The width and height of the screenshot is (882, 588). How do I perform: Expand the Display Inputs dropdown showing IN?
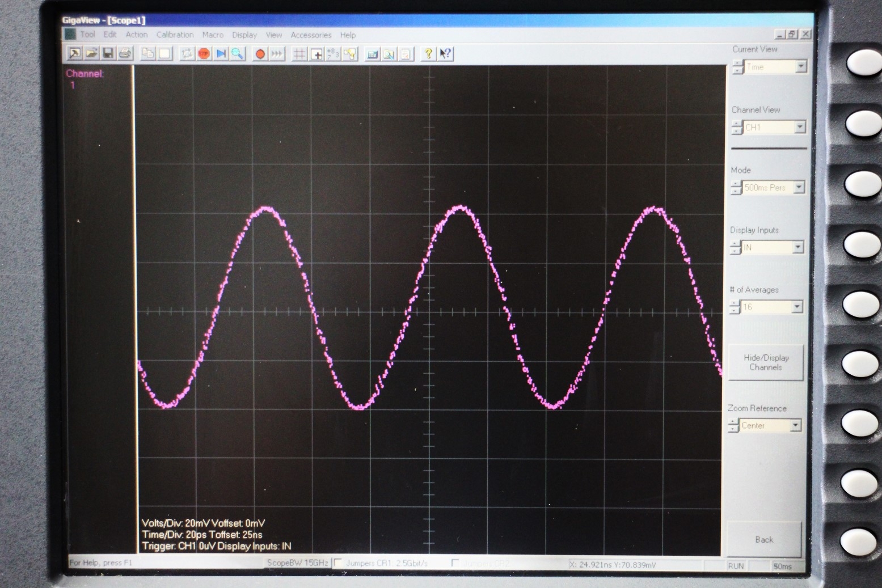[x=798, y=247]
